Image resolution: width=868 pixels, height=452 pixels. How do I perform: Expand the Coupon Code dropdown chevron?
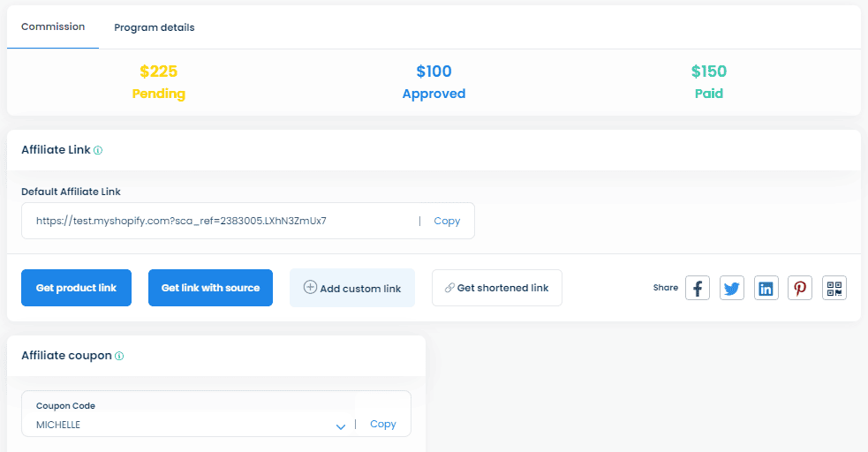[x=340, y=427]
